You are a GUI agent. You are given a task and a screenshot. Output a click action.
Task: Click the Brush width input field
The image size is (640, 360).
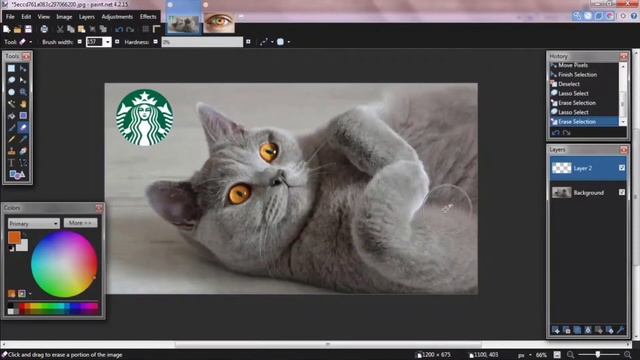coord(95,42)
